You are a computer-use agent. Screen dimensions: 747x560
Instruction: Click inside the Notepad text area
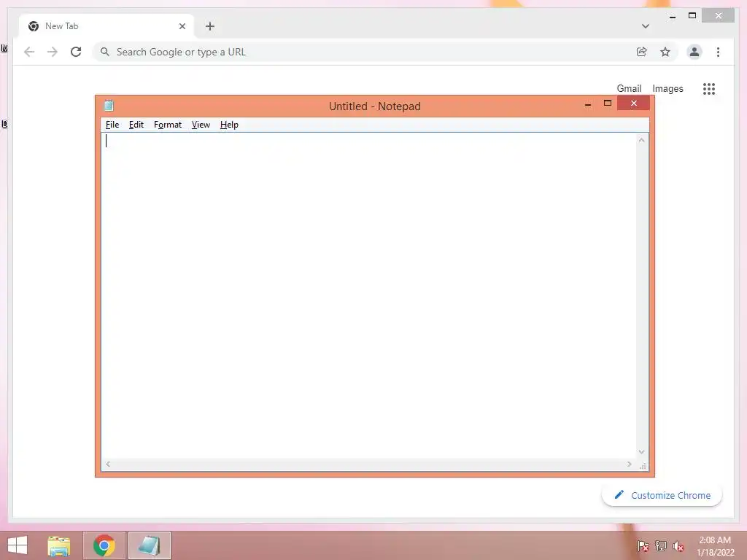point(368,296)
